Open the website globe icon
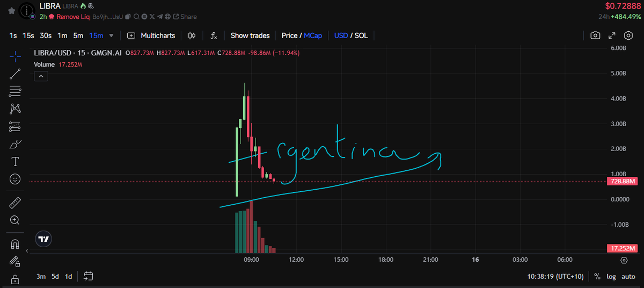Viewport: 644px width, 288px height. 167,17
